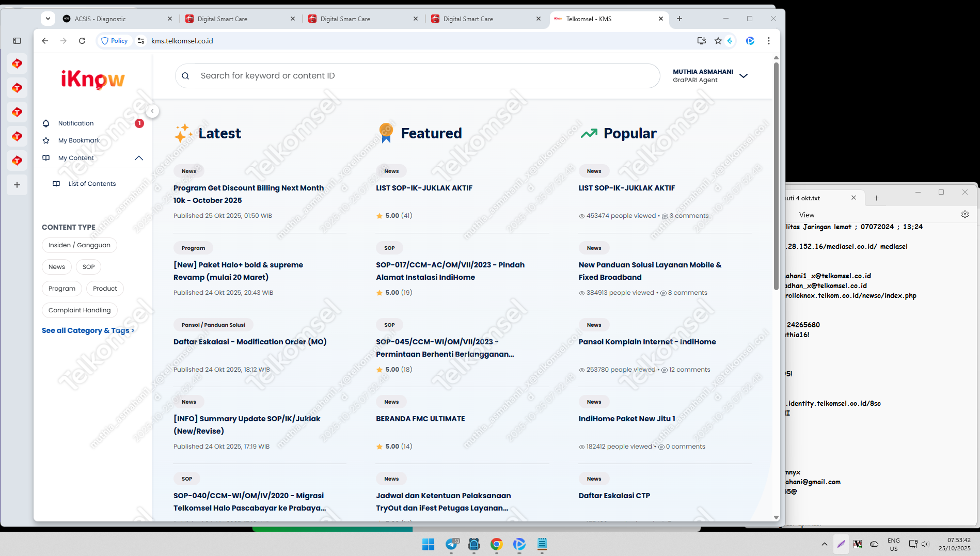Open the Windows Start menu
Screen dimensions: 980x556
[x=428, y=544]
